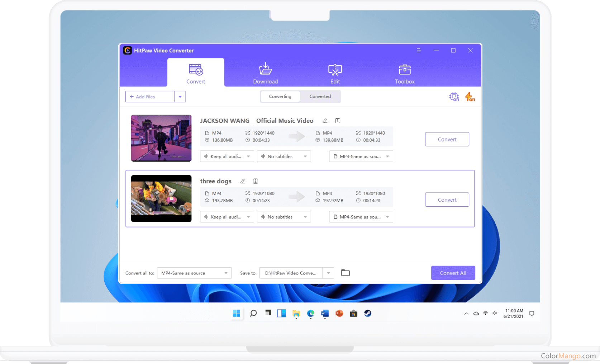This screenshot has height=364, width=600.
Task: Open PowerPoint from the taskbar
Action: tap(339, 313)
